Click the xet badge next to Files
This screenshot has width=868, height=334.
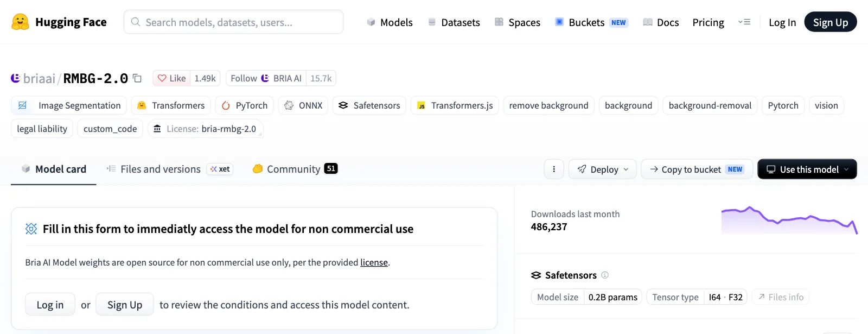click(220, 169)
